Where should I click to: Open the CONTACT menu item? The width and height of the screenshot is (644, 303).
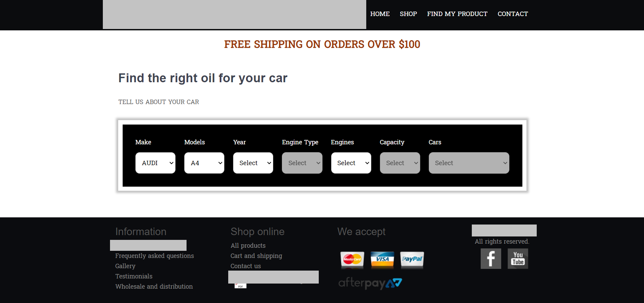513,14
